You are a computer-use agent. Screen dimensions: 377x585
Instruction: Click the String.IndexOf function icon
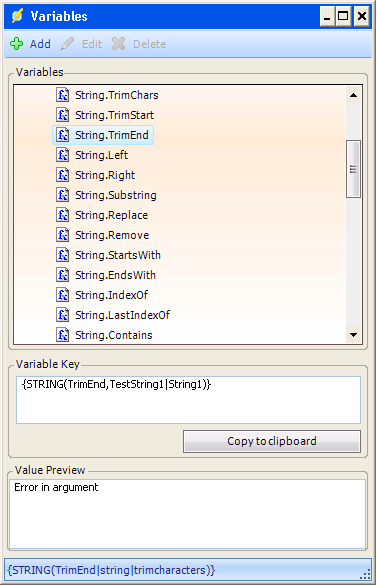click(63, 295)
